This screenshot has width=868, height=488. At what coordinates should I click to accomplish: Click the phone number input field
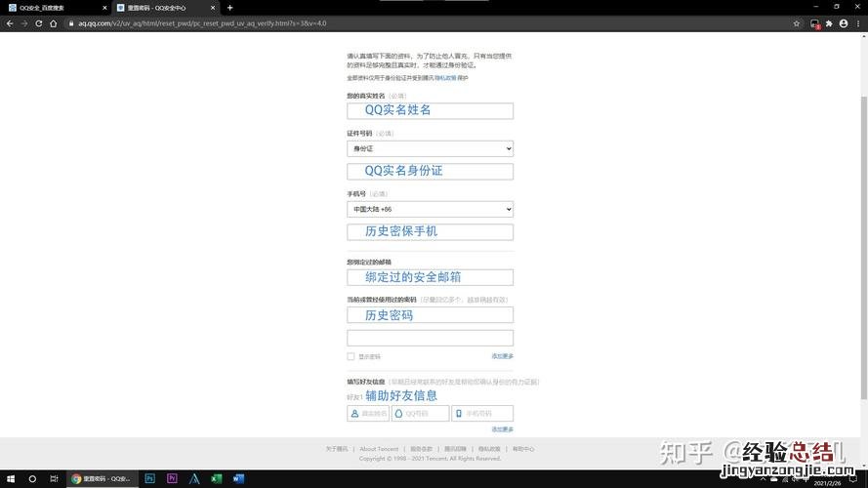tap(431, 232)
